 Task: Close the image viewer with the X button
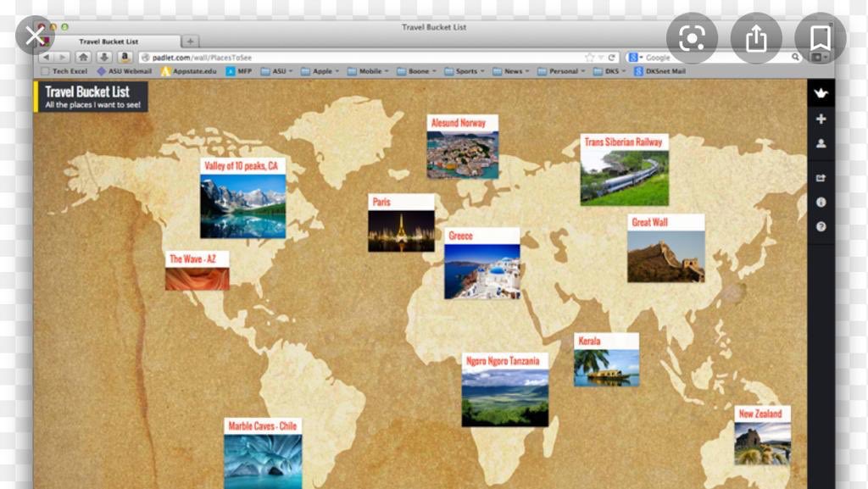[x=35, y=36]
